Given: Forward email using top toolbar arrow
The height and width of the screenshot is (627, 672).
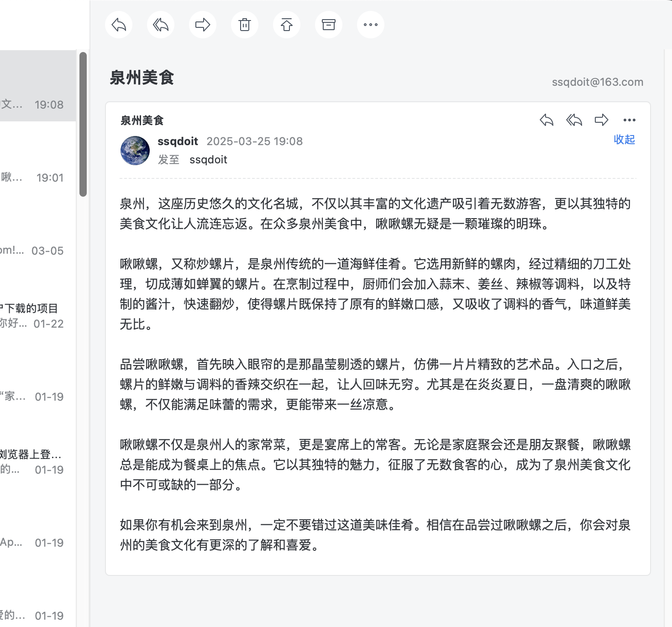Looking at the screenshot, I should point(203,25).
